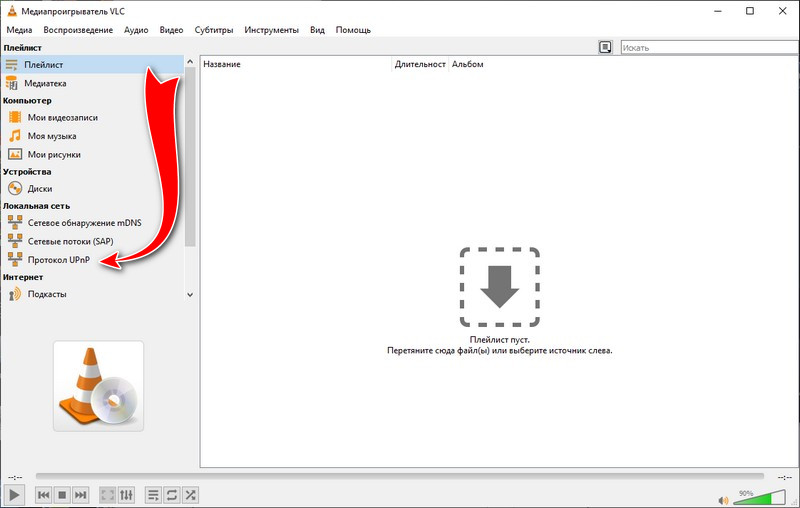Open the Субтитры menu

[x=214, y=30]
